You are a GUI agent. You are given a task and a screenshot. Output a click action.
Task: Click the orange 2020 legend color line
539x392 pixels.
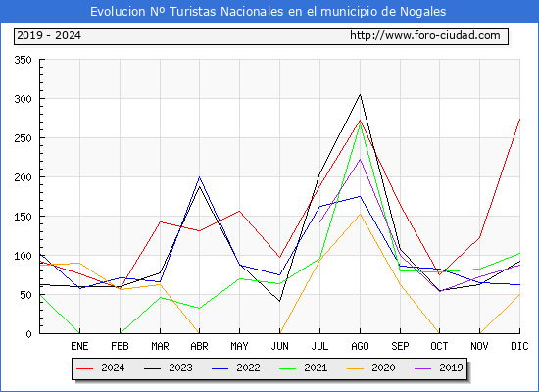(356, 368)
